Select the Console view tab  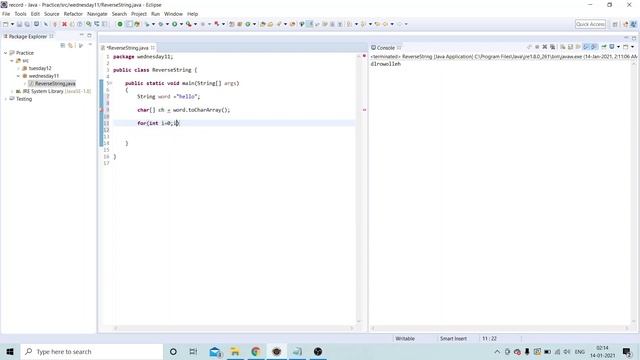pos(385,48)
